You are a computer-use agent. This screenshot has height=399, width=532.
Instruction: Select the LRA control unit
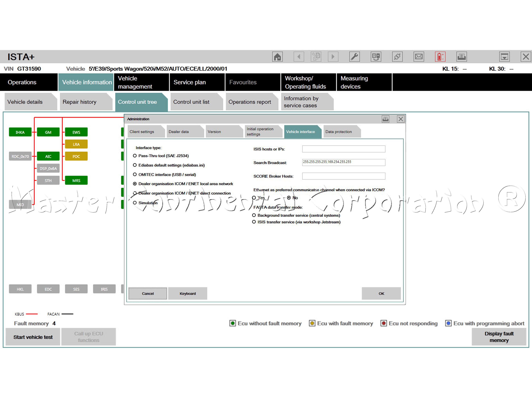coord(76,144)
